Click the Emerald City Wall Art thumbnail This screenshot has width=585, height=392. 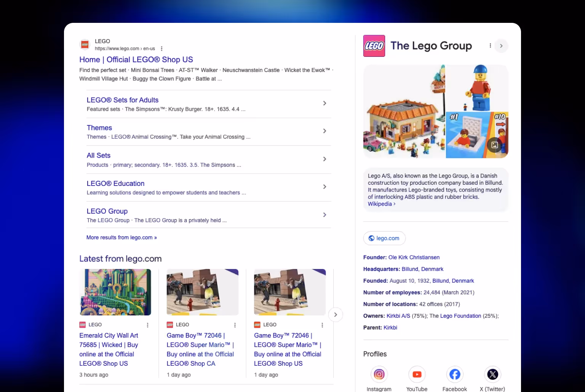[x=115, y=292]
